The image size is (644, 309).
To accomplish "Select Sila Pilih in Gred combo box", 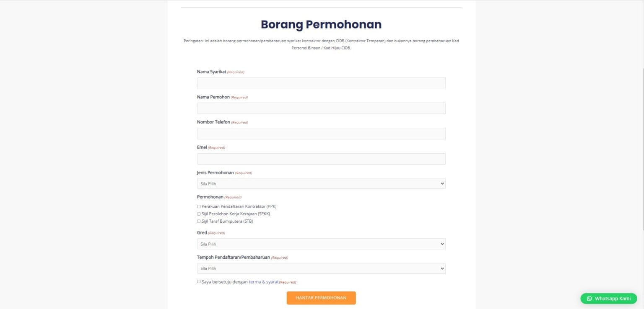I will point(321,244).
